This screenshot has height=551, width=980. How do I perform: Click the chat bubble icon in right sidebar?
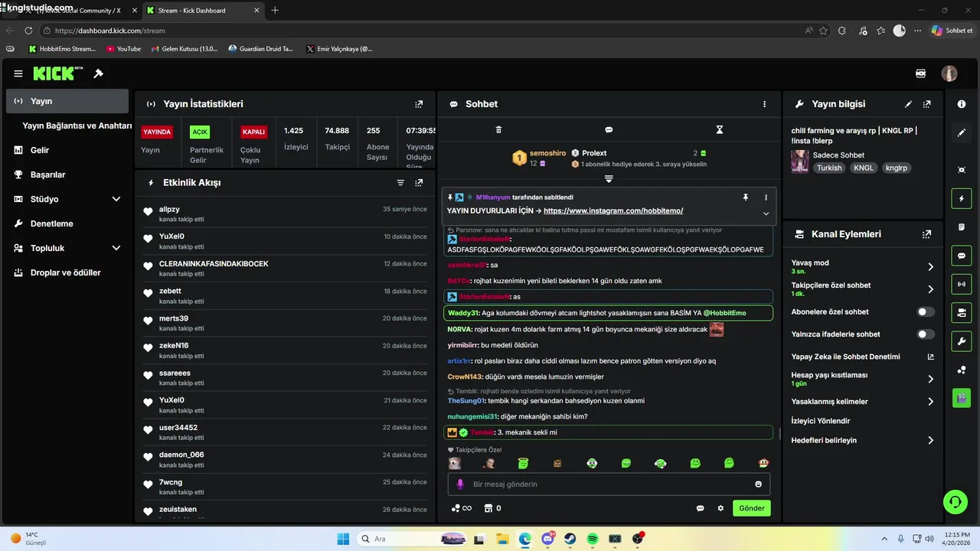click(962, 256)
